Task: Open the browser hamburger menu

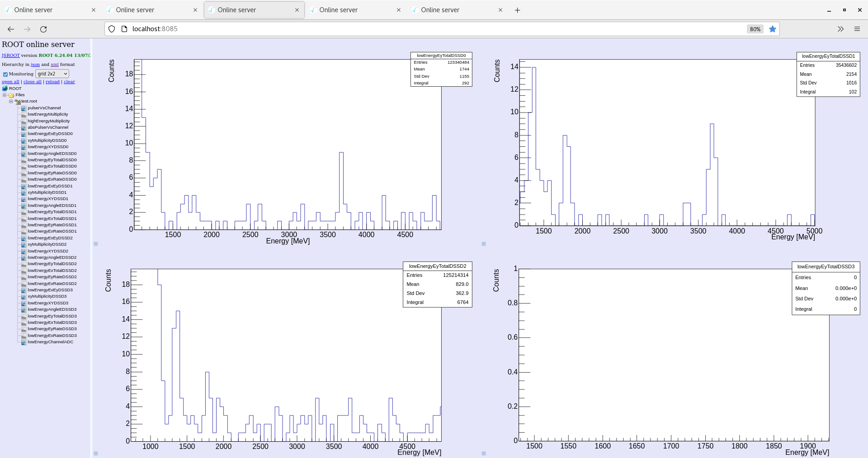Action: click(x=857, y=28)
